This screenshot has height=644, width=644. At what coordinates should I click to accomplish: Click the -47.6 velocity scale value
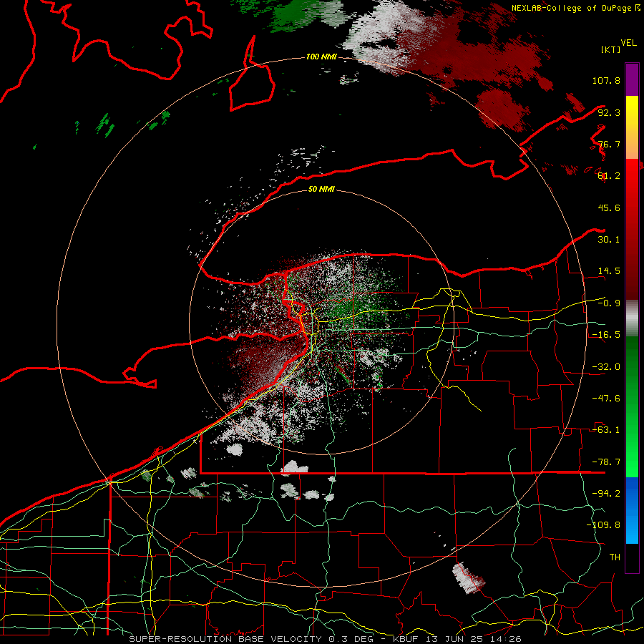point(606,399)
